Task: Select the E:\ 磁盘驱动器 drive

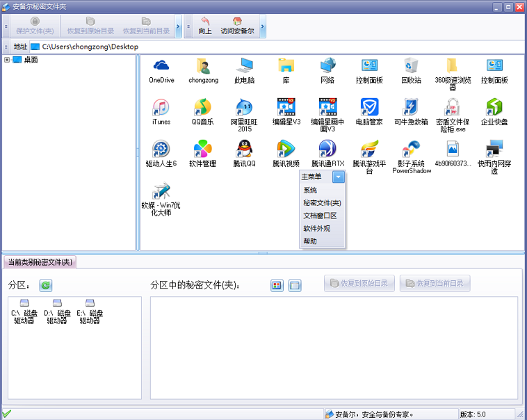Action: 90,312
